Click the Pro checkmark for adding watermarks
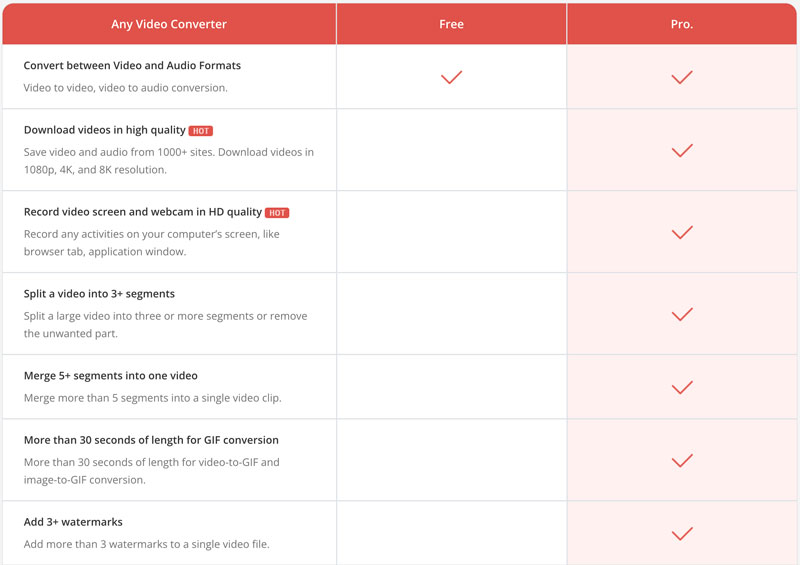 pyautogui.click(x=682, y=533)
